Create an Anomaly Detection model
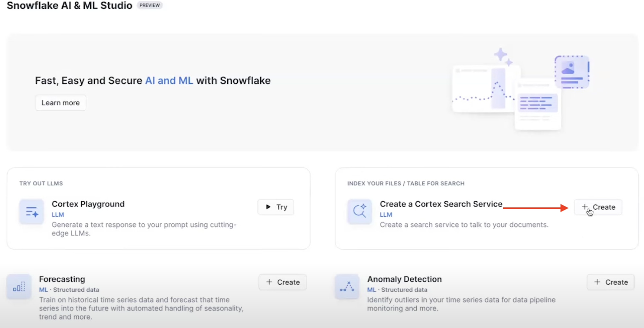The height and width of the screenshot is (328, 644). click(611, 282)
